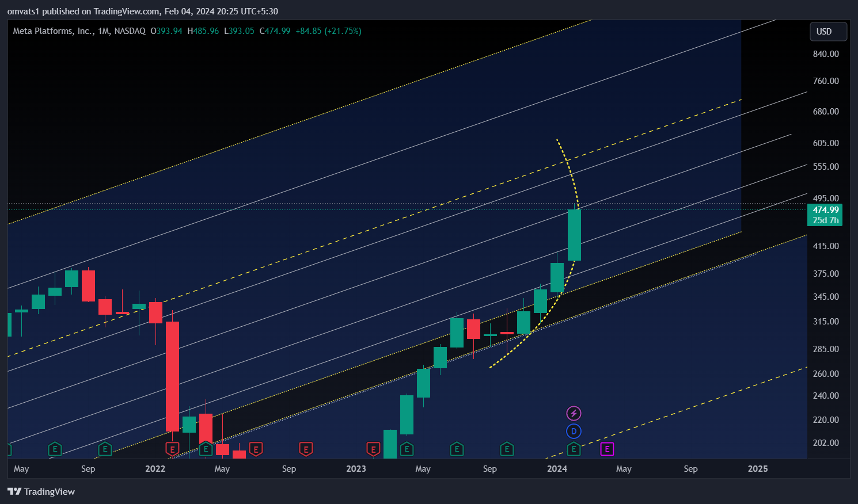Click the 375.00 price axis label
Image resolution: width=858 pixels, height=504 pixels.
[826, 273]
